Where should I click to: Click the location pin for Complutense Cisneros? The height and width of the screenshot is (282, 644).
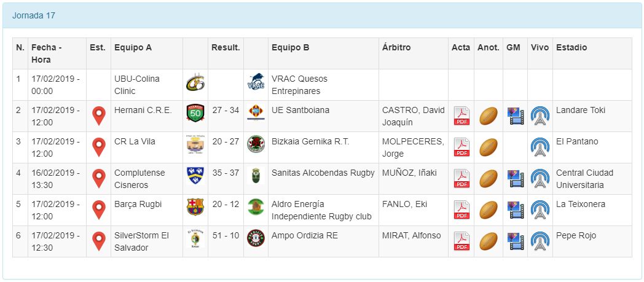pos(98,178)
